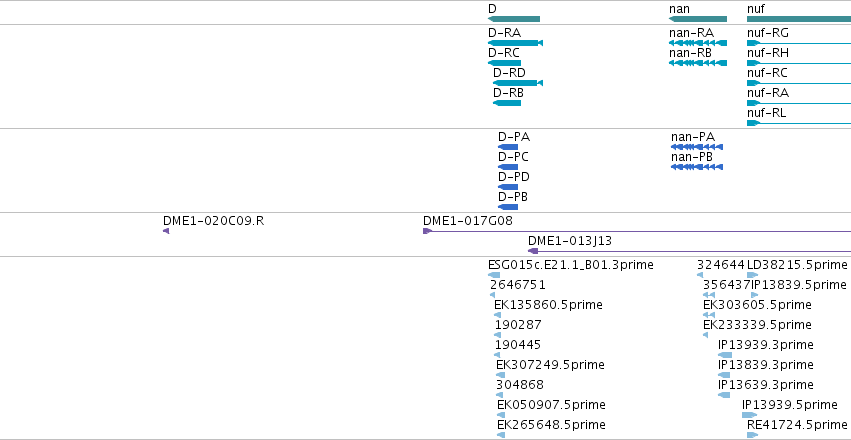Select transcript D-RB
This screenshot has height=440, width=851.
[507, 103]
